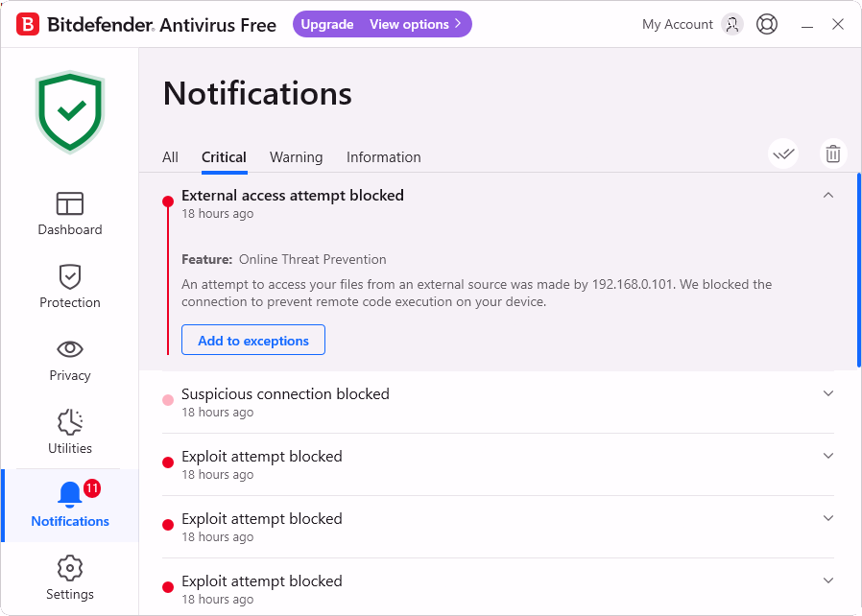This screenshot has height=616, width=862.
Task: Expand the first Exploit attempt blocked entry
Action: (827, 456)
